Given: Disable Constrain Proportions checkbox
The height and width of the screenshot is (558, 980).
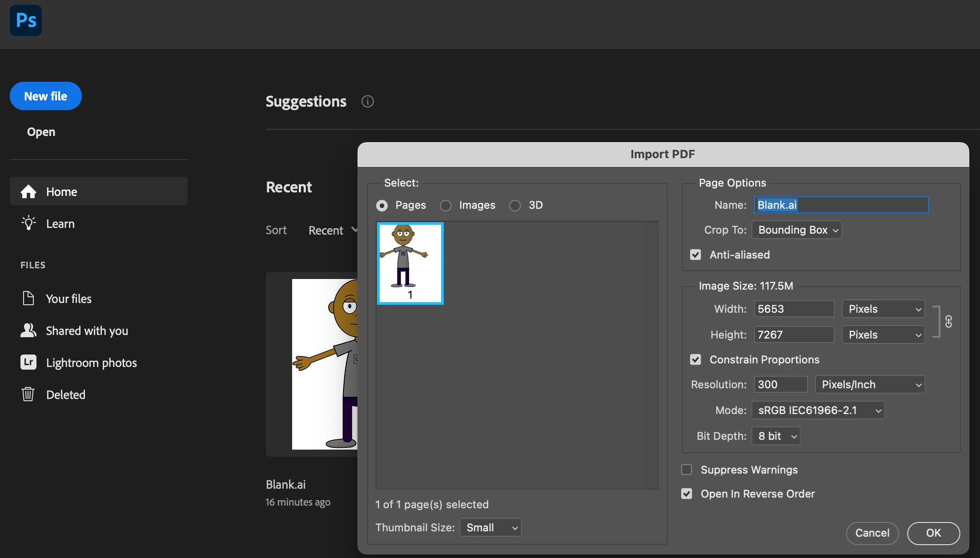Looking at the screenshot, I should [695, 359].
